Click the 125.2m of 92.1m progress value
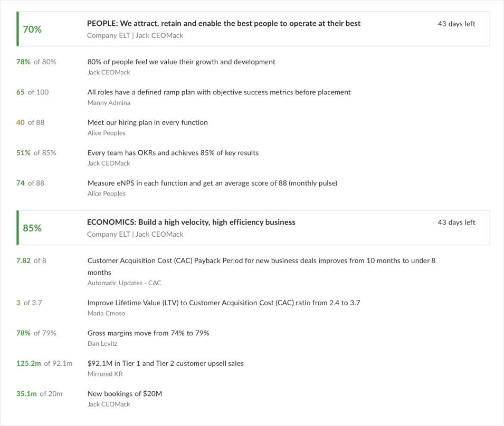 (44, 363)
